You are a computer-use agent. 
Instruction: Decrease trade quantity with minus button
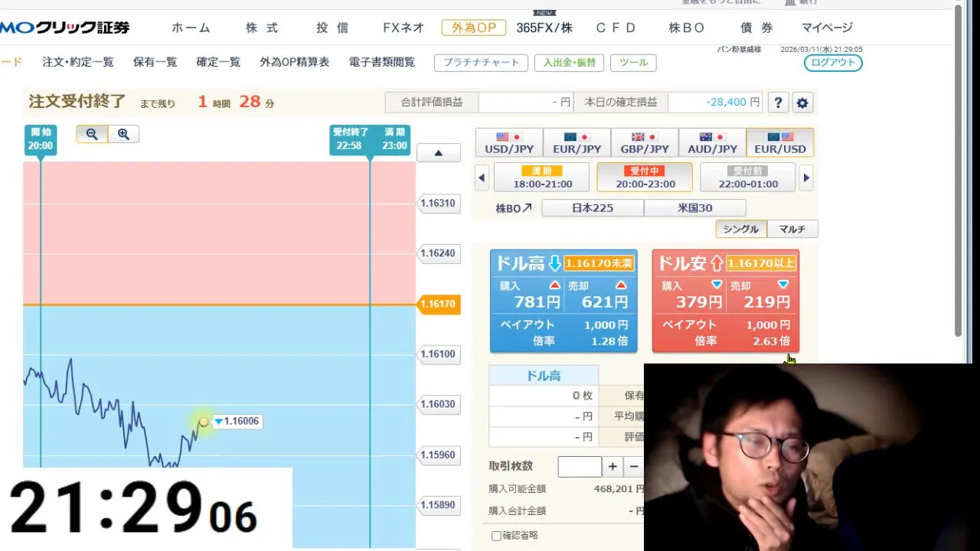pos(633,466)
